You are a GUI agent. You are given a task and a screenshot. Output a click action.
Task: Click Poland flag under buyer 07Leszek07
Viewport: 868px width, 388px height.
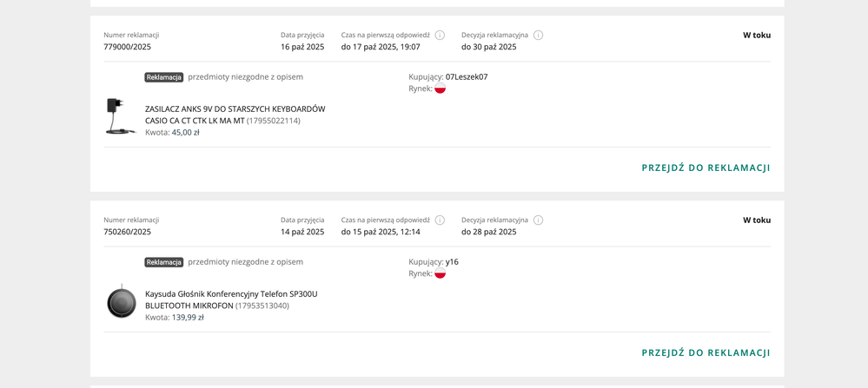coord(440,89)
